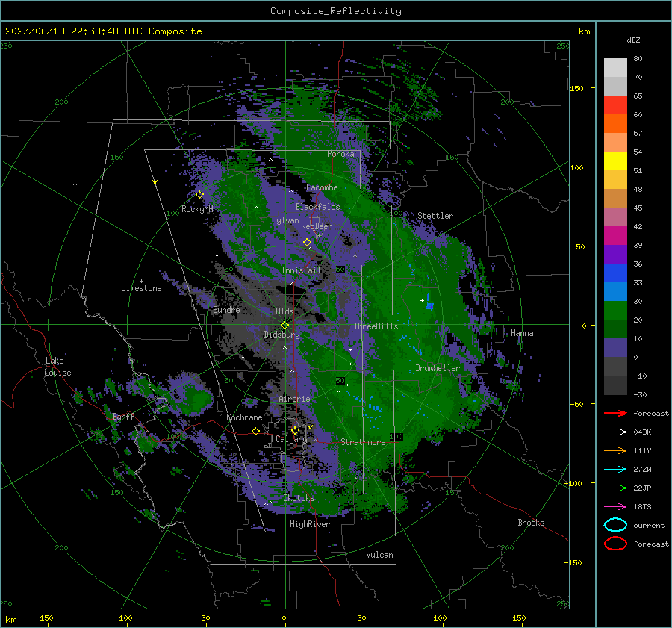Click the ThreeHills city label

pyautogui.click(x=376, y=326)
